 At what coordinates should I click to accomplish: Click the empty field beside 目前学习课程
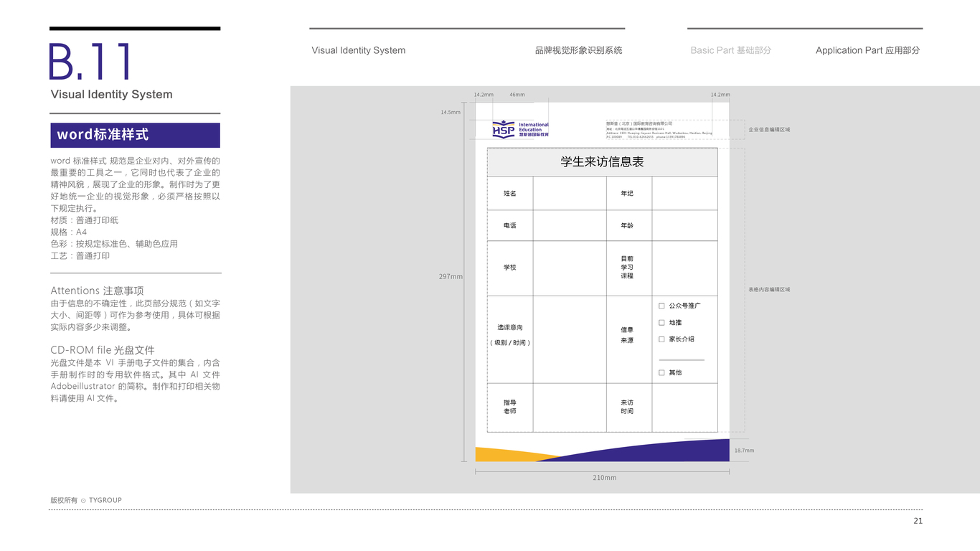[684, 268]
